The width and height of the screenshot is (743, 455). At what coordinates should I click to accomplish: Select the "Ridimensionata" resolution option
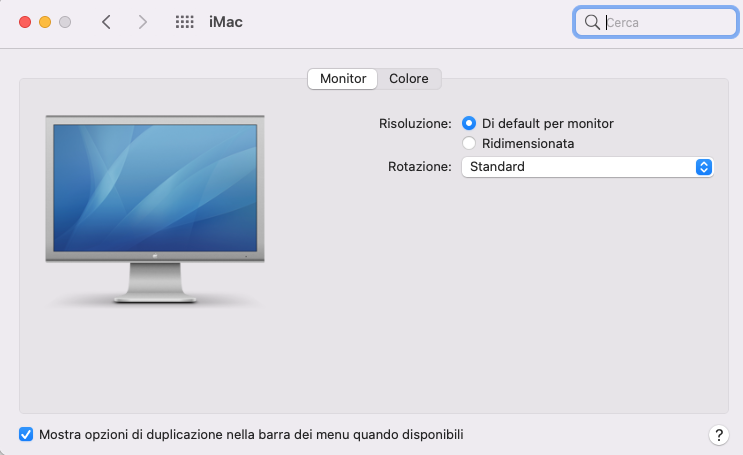click(x=469, y=143)
